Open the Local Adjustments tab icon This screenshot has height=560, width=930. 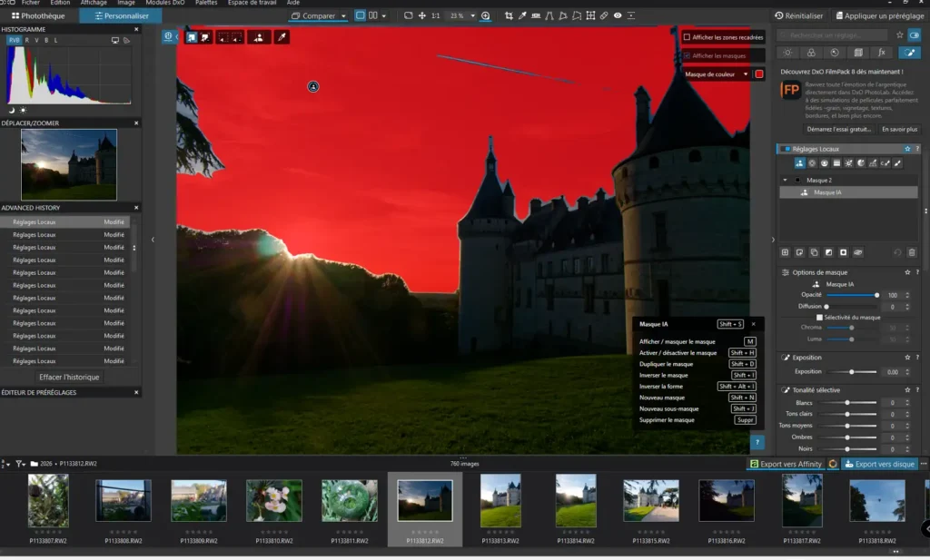[x=909, y=53]
